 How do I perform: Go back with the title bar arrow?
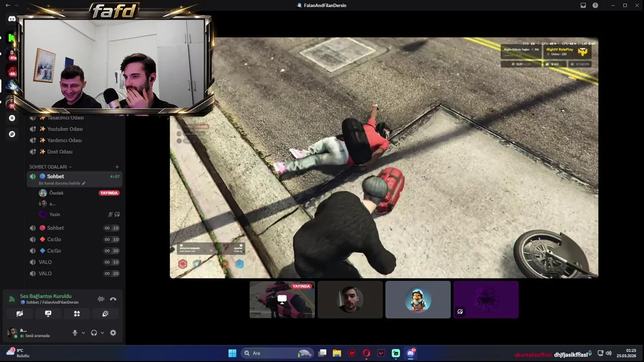point(8,5)
